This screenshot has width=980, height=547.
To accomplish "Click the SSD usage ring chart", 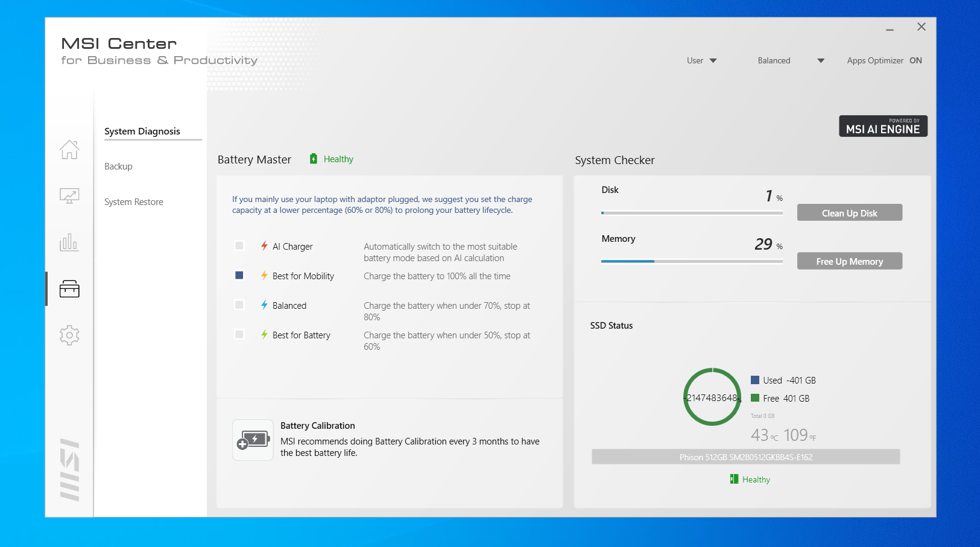I will click(712, 397).
